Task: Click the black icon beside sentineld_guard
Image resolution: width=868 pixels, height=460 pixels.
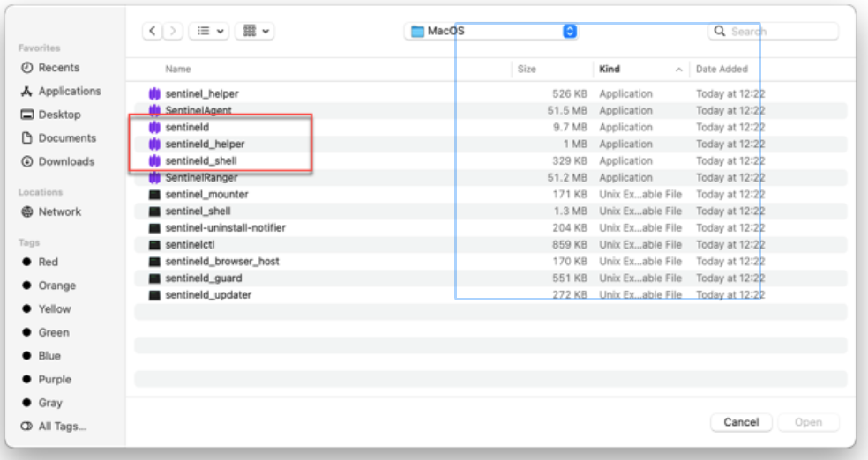Action: click(x=154, y=278)
